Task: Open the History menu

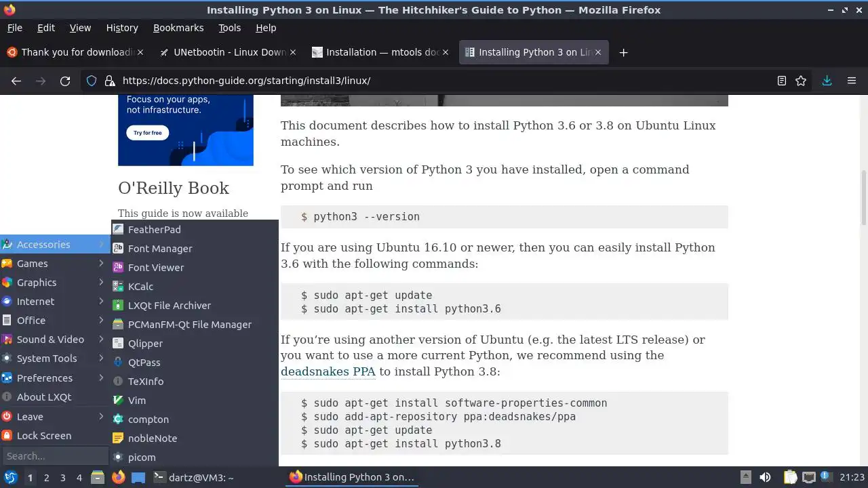Action: [122, 28]
